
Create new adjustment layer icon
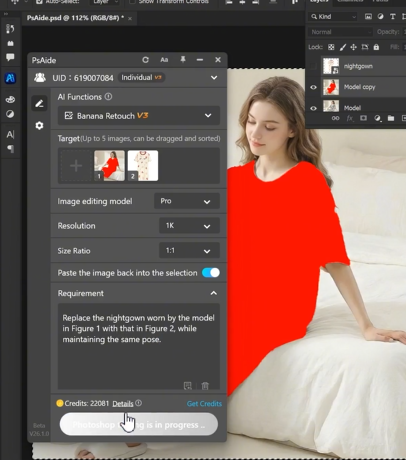[377, 118]
